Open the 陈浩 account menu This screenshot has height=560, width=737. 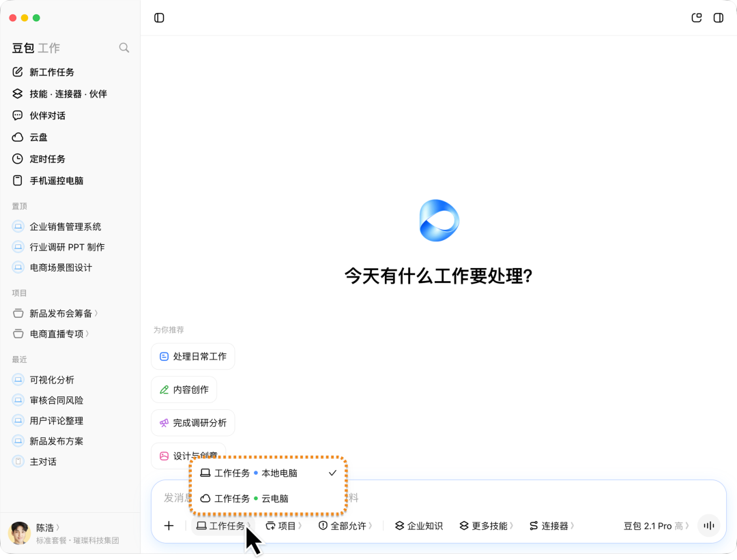point(48,527)
